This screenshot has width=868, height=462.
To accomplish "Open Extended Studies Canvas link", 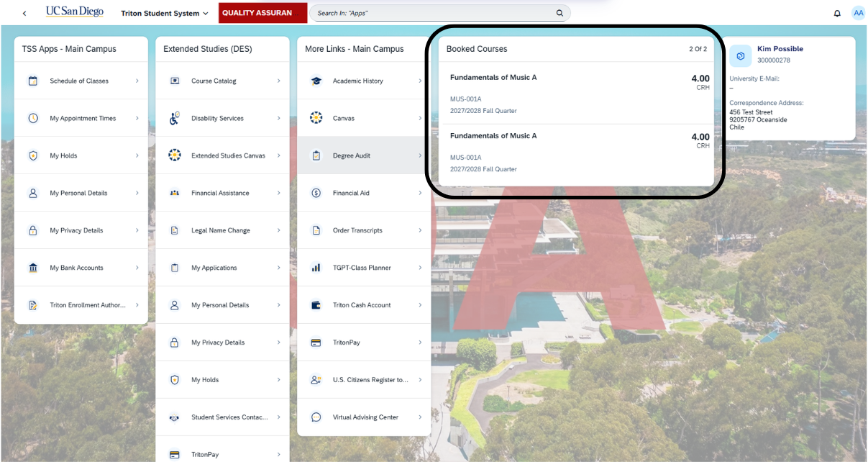I will click(x=222, y=155).
